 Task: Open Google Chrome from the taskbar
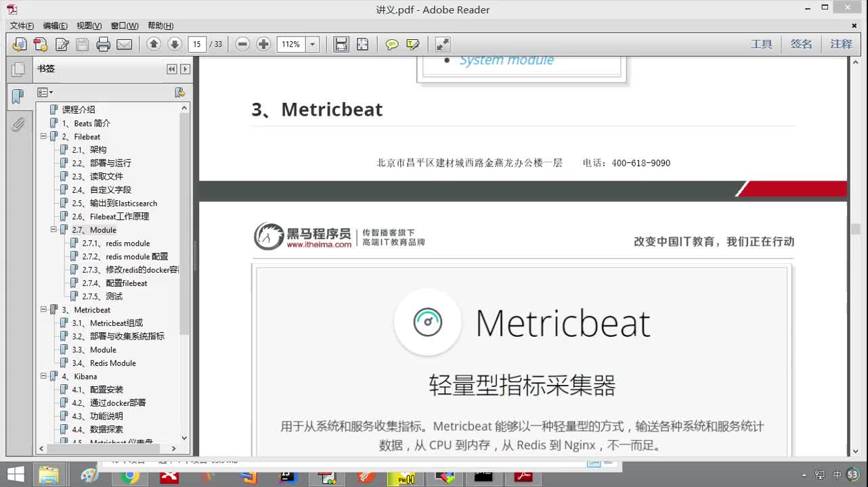pos(129,476)
